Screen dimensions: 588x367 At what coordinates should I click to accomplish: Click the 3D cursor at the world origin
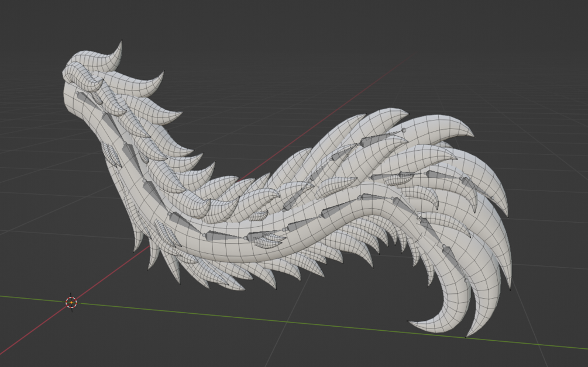coord(71,302)
